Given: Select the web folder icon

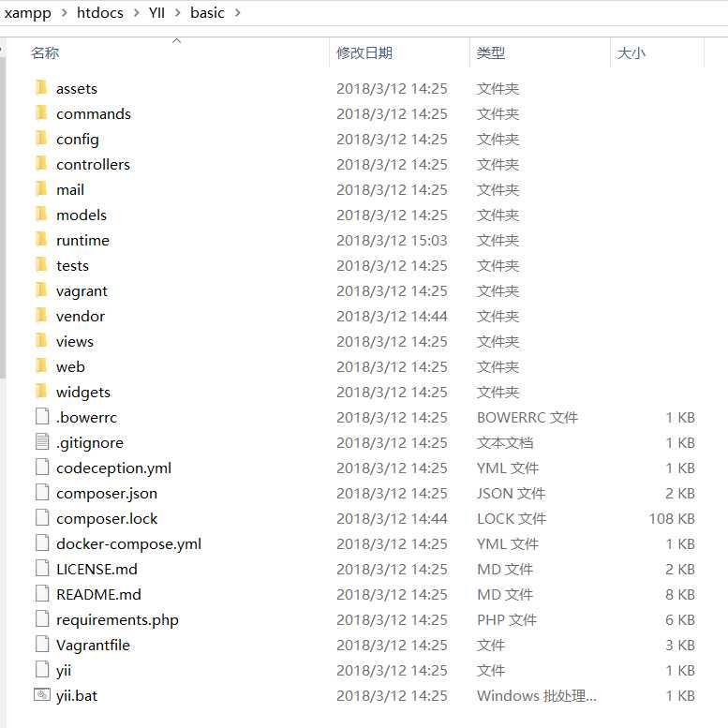Looking at the screenshot, I should (41, 365).
